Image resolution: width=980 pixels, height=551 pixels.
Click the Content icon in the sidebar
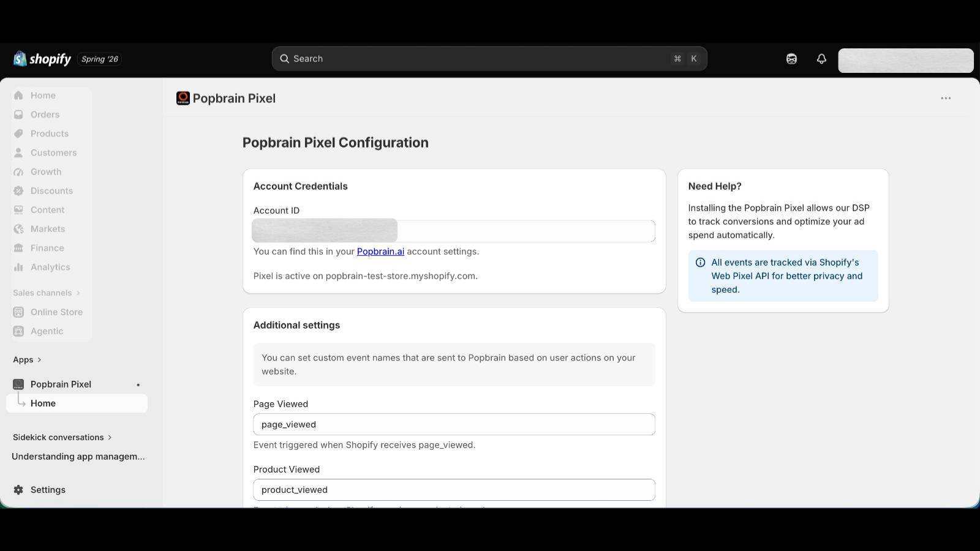pyautogui.click(x=18, y=210)
